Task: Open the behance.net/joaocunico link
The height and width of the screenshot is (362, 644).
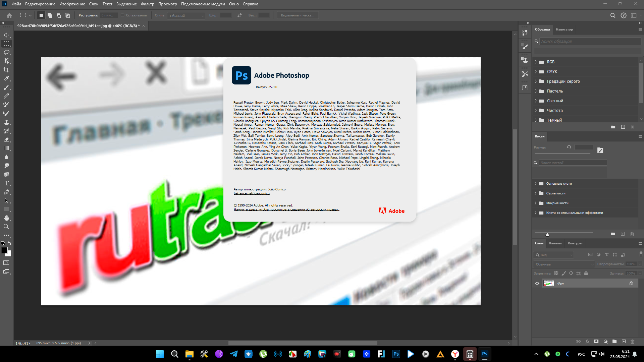Action: click(x=252, y=193)
